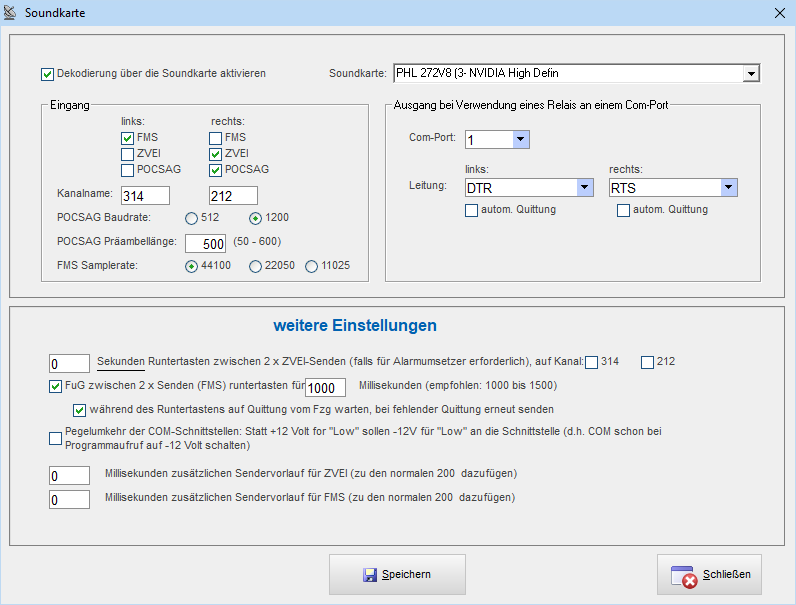Open the right Leitung RTS dropdown
The height and width of the screenshot is (605, 796).
[728, 187]
